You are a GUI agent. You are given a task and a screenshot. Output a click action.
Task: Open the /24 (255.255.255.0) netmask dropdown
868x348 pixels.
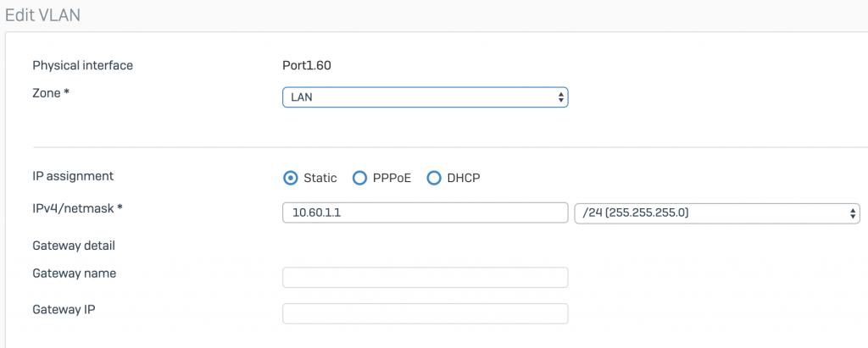[x=717, y=213]
